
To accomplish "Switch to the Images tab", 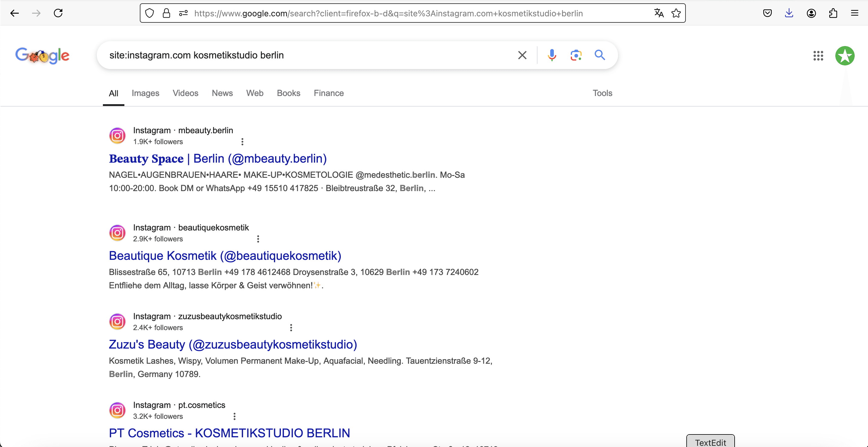I will pyautogui.click(x=145, y=93).
